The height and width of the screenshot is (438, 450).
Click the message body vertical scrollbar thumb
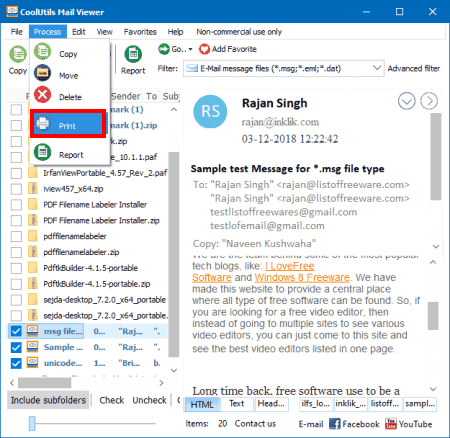433,316
